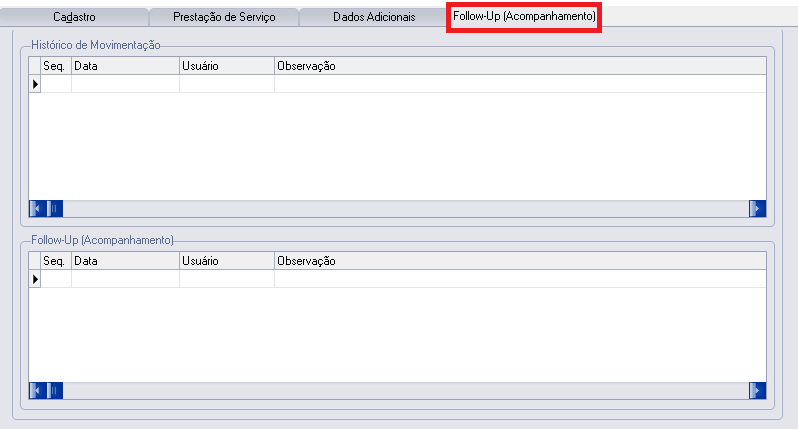This screenshot has height=429, width=798.
Task: Click Seq. column header in Histórico grid
Action: click(x=54, y=66)
